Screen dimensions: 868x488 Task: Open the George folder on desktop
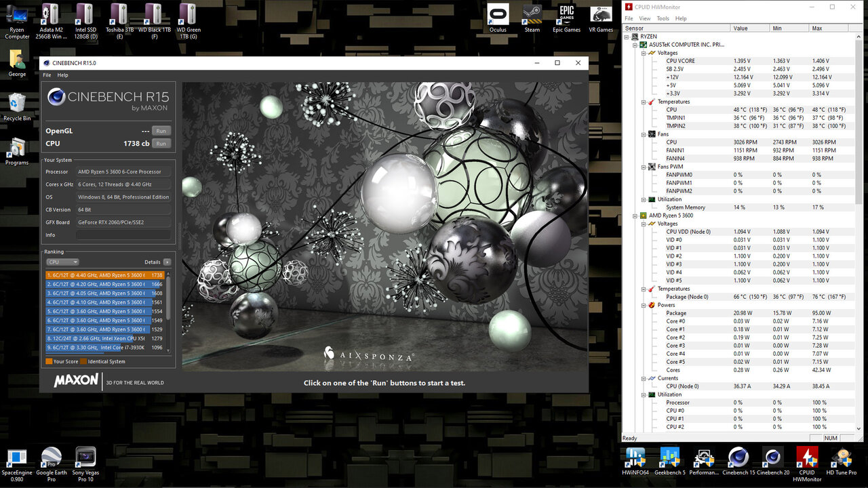click(17, 64)
